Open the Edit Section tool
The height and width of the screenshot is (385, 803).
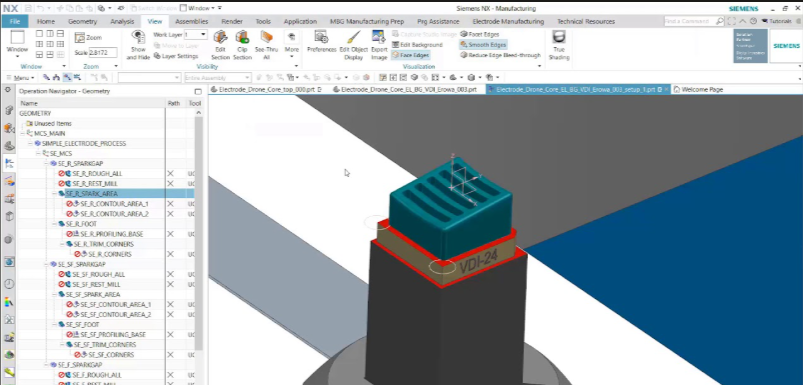[x=220, y=45]
